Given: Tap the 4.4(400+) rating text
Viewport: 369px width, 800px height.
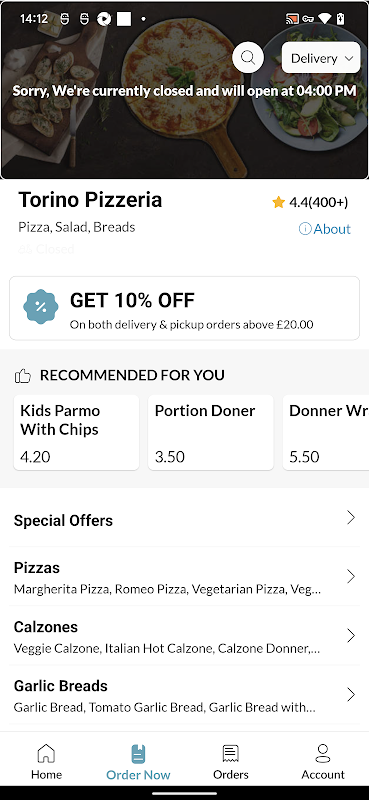Looking at the screenshot, I should click(318, 203).
